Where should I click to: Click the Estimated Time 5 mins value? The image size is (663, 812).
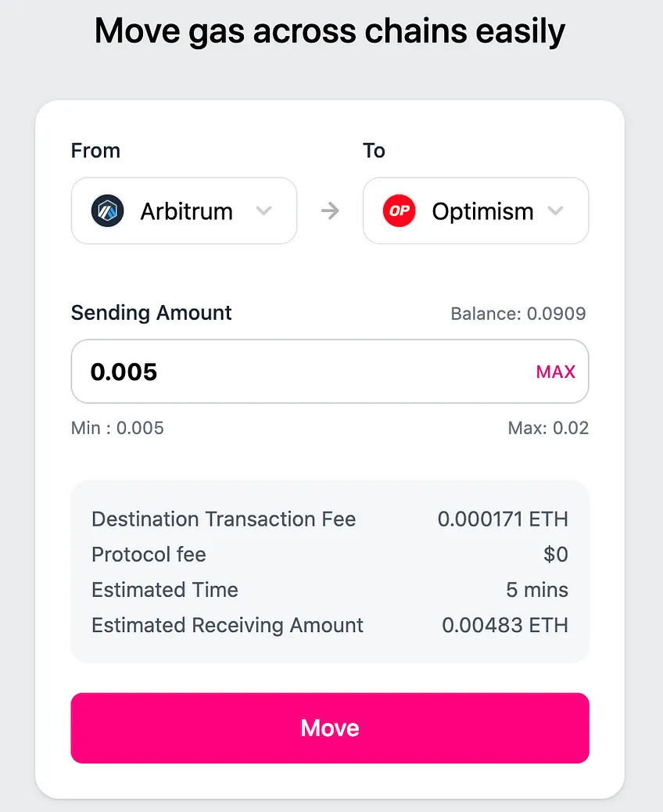(x=537, y=590)
